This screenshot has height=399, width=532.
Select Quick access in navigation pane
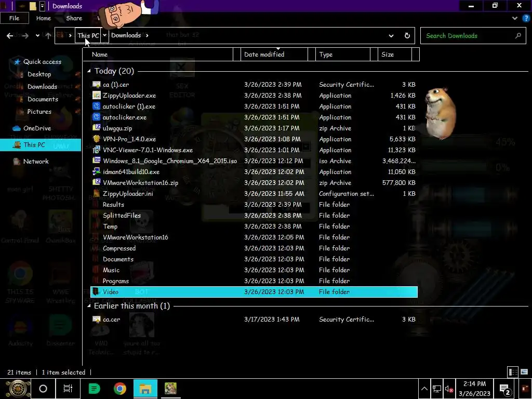click(x=42, y=62)
